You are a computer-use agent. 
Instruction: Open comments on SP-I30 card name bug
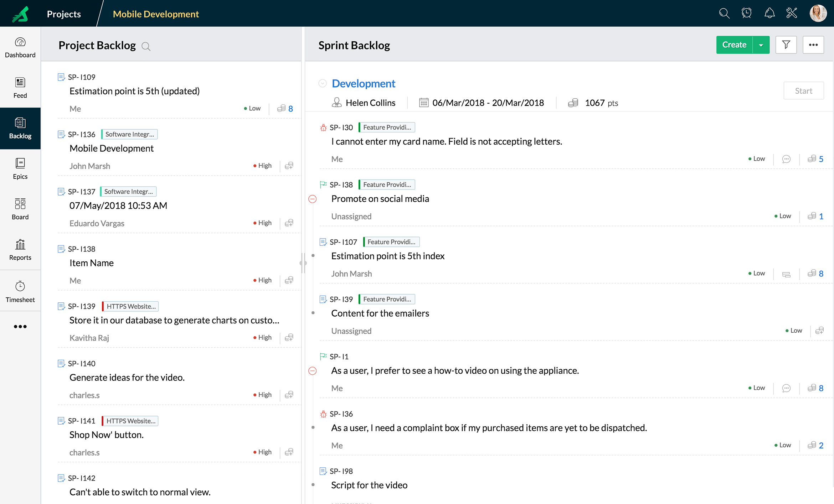pos(786,159)
